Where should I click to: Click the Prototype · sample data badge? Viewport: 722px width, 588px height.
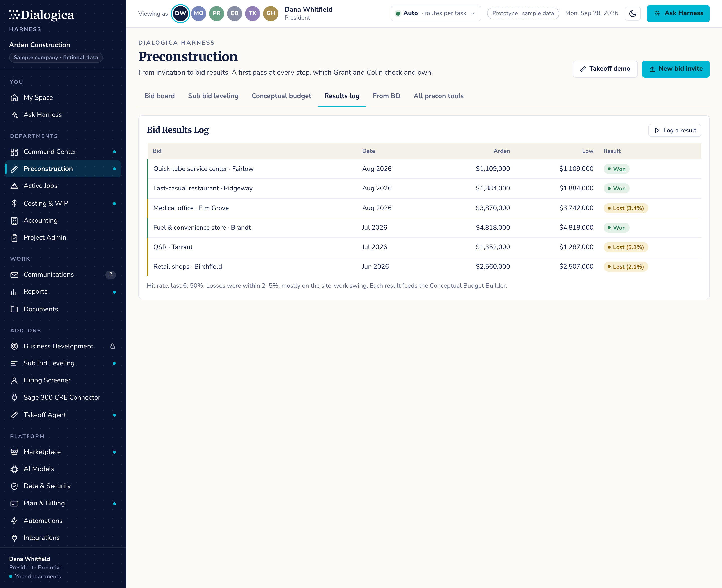pyautogui.click(x=523, y=13)
